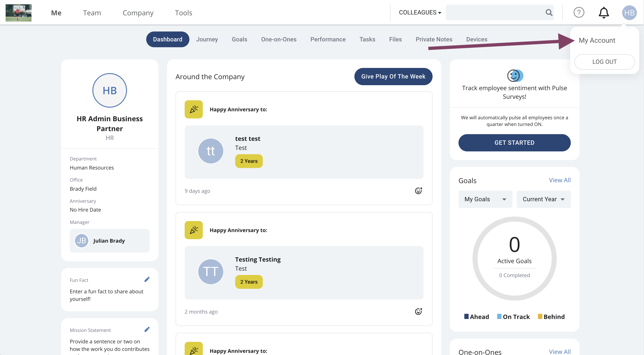Open the help question mark icon
644x355 pixels.
click(579, 13)
